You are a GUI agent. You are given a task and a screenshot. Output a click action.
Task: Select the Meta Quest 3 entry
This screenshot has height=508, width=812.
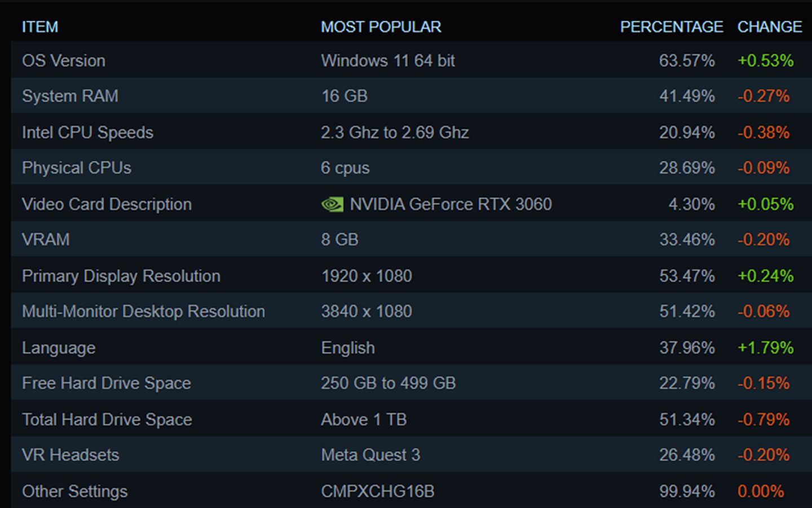[370, 454]
